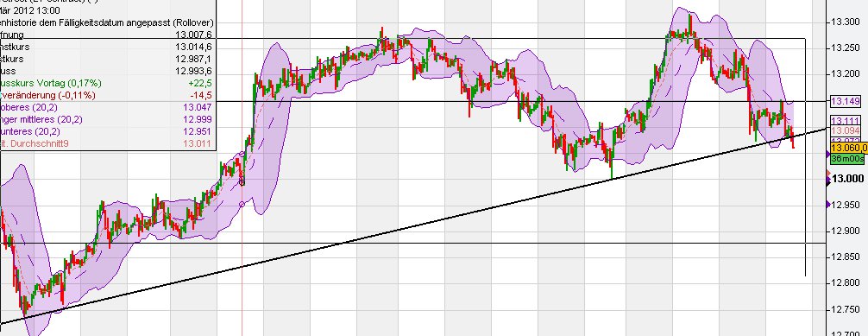Image resolution: width=868 pixels, height=336 pixels.
Task: Select the pink 13.094 price tag
Action: (x=845, y=131)
